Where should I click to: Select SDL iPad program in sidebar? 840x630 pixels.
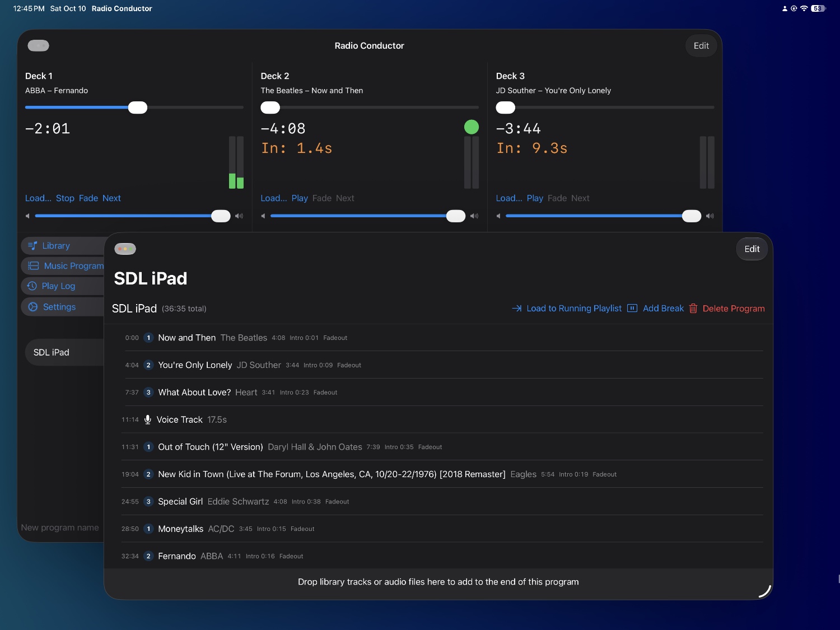[64, 352]
